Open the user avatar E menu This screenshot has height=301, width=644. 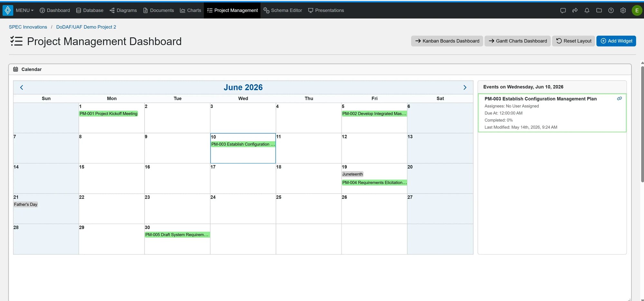coord(637,10)
